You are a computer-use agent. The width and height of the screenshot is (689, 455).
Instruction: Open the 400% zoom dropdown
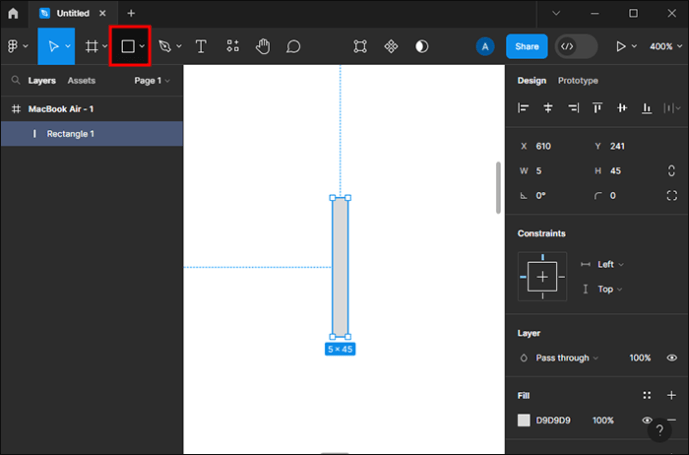pos(666,46)
